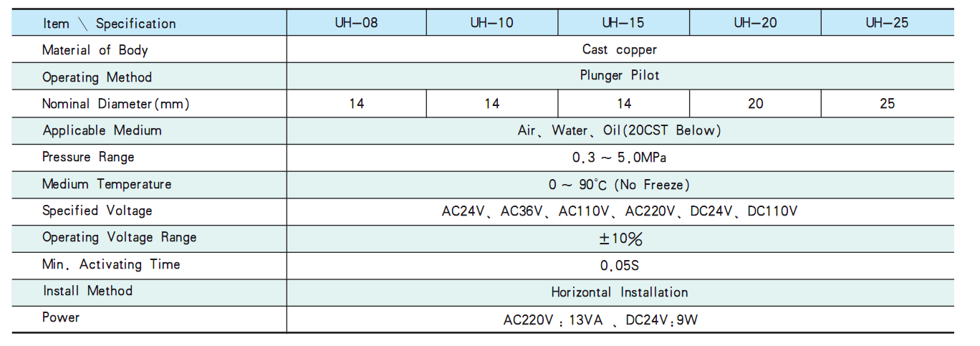Click the Item \ Specification header cell
The width and height of the screenshot is (980, 346).
point(109,24)
